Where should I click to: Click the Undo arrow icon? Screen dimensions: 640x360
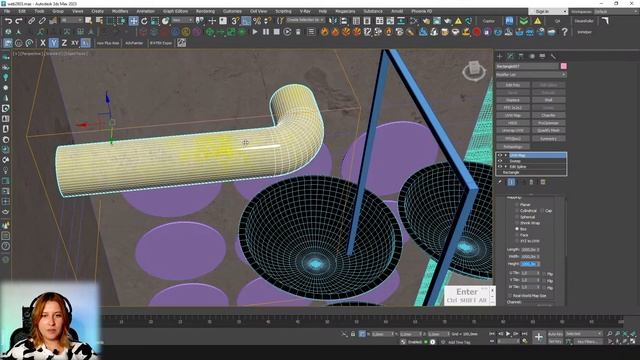coord(8,21)
